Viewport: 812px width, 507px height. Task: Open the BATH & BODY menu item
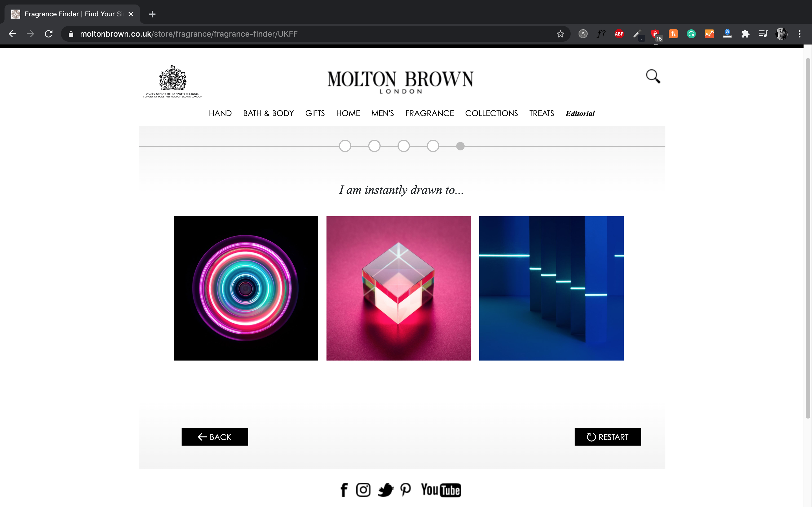[x=268, y=113]
